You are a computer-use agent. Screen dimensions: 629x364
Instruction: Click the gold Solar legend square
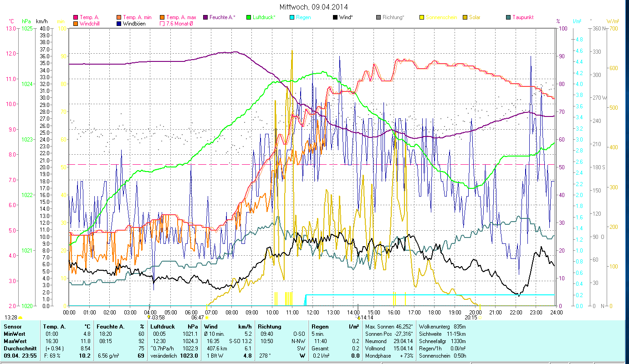tap(465, 17)
